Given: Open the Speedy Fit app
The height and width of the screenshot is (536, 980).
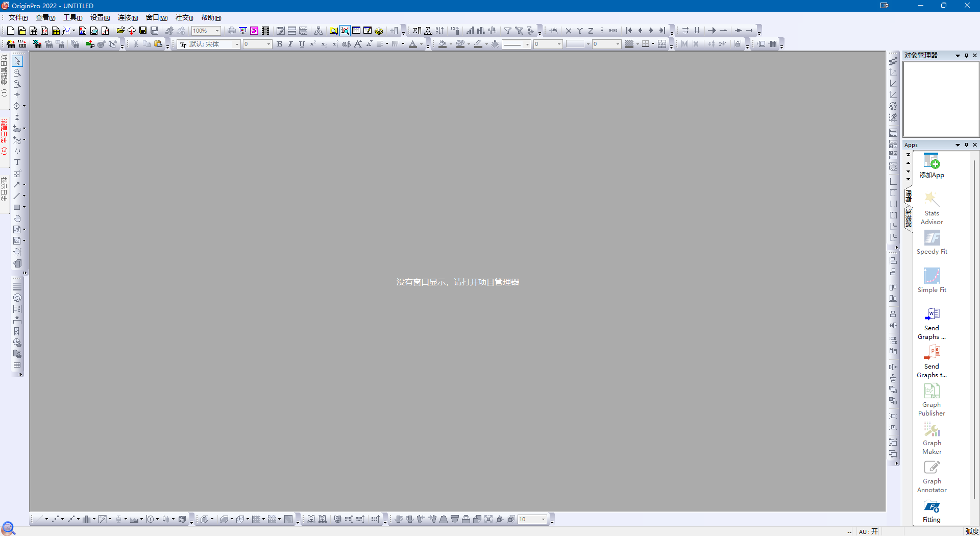Looking at the screenshot, I should pos(932,241).
